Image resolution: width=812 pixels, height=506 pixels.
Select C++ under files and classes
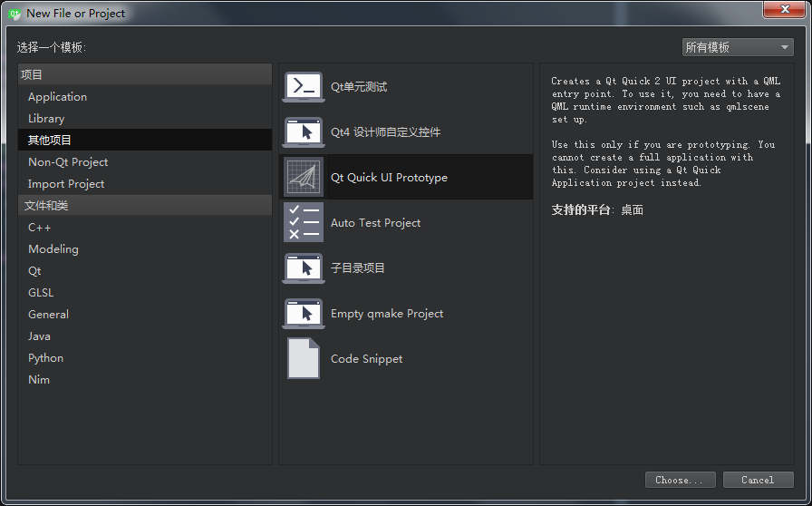40,228
